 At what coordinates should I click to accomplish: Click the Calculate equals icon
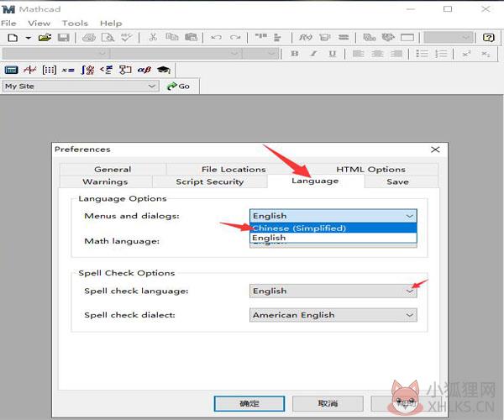(x=344, y=37)
